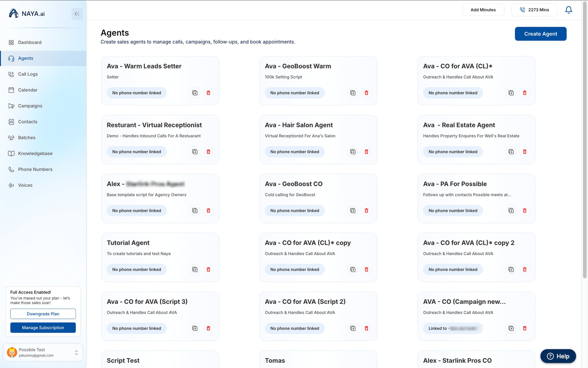This screenshot has width=588, height=368.
Task: Delete the Ava - CO for AVA (CL)* copy 2 agent
Action: click(524, 269)
